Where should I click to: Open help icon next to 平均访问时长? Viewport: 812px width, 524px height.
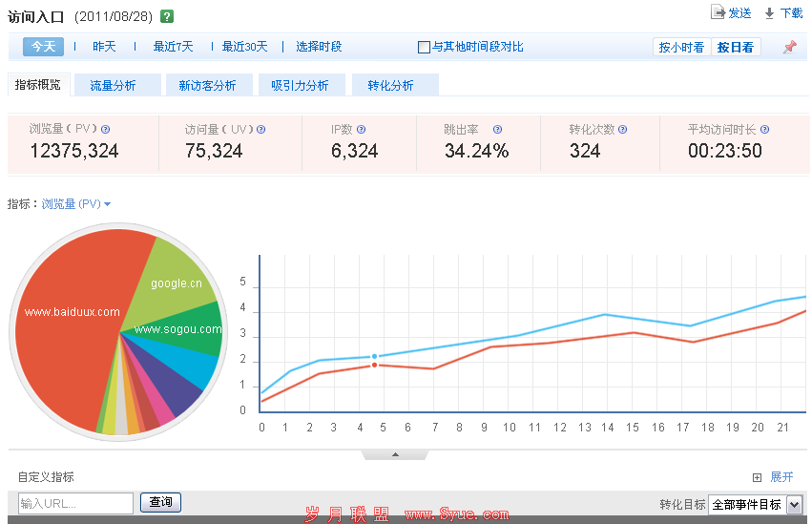pyautogui.click(x=764, y=130)
